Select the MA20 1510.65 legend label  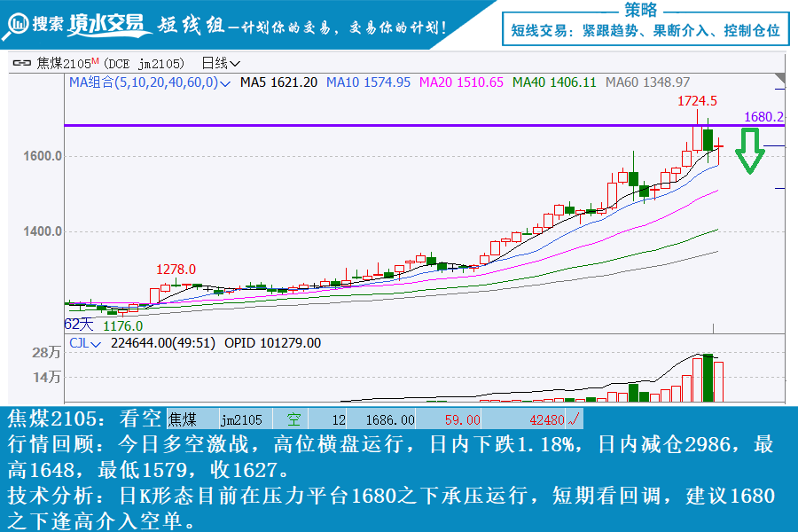(x=461, y=82)
